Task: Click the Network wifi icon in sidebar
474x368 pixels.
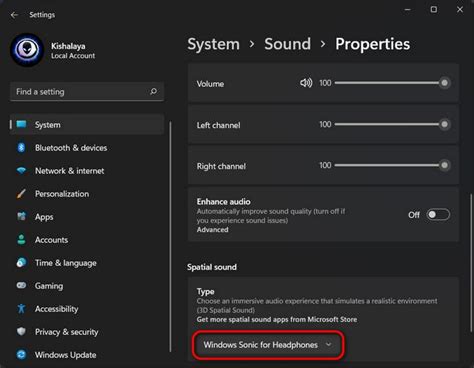Action: point(21,171)
